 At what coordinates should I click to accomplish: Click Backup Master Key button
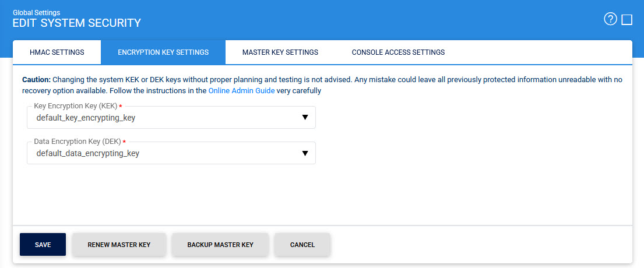(x=220, y=245)
